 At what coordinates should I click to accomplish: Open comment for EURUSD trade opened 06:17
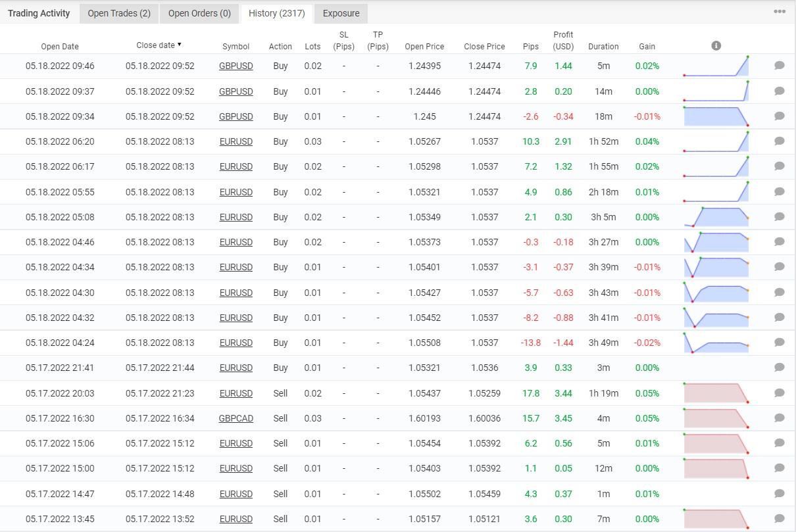(780, 166)
